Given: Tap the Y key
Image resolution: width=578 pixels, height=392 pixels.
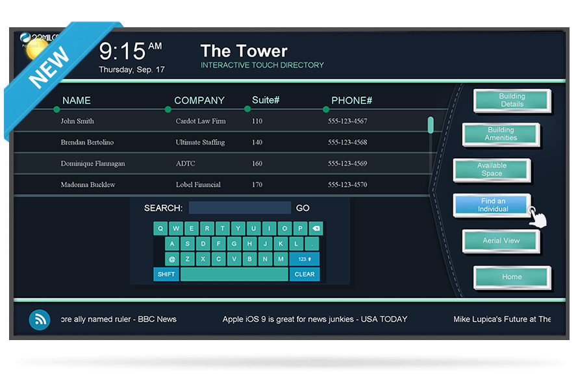Looking at the screenshot, I should [x=238, y=228].
